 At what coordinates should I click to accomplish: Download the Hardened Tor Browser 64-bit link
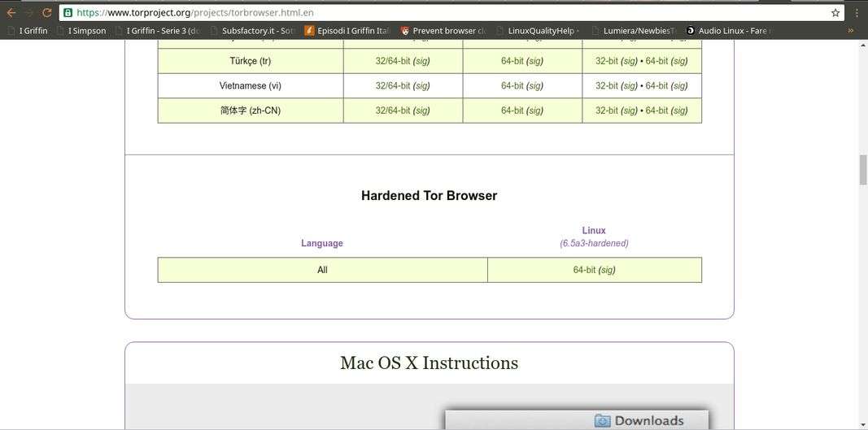pos(584,270)
